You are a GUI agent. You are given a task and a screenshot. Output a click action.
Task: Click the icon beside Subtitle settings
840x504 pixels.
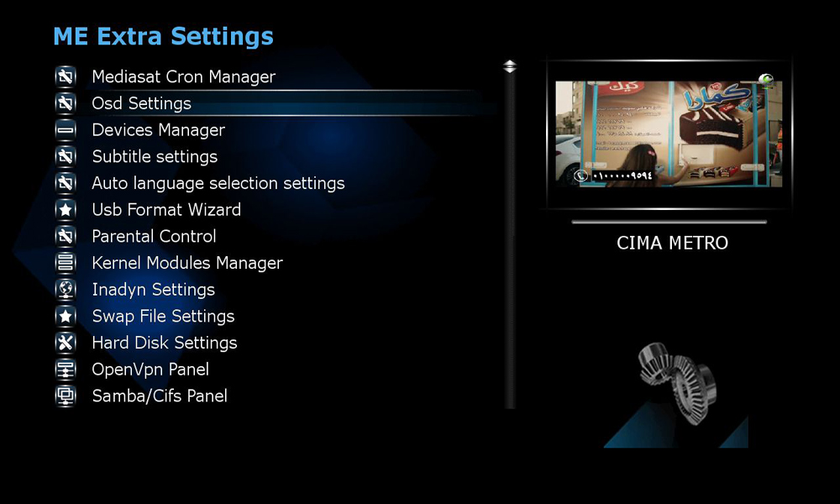point(66,156)
